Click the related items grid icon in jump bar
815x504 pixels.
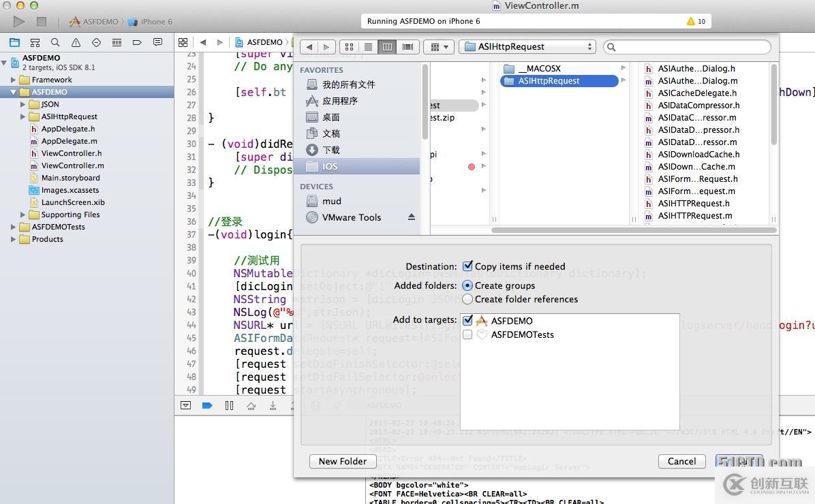[x=183, y=43]
